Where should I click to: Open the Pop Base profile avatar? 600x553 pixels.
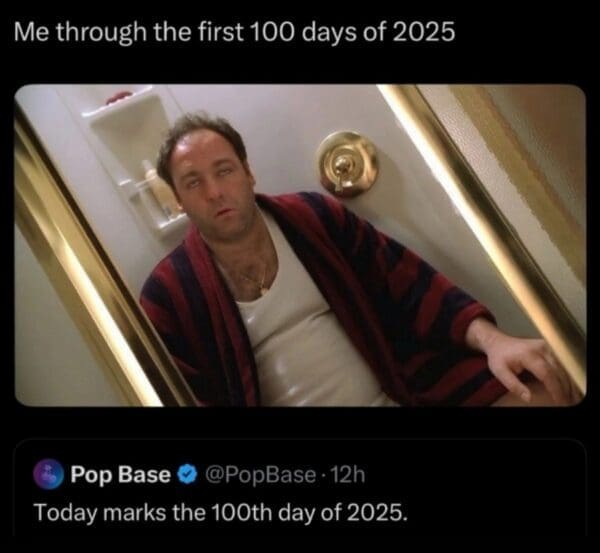pos(48,474)
